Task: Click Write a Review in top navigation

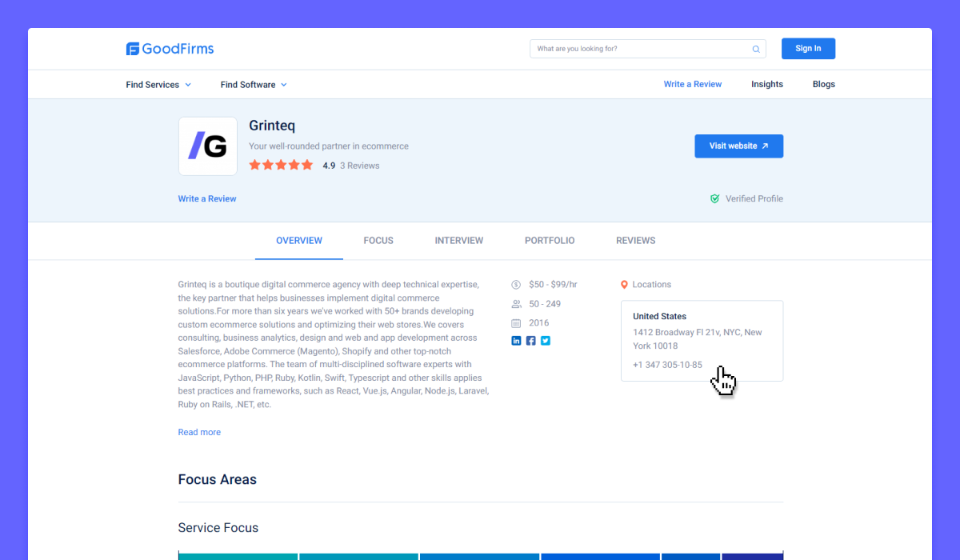Action: click(693, 84)
